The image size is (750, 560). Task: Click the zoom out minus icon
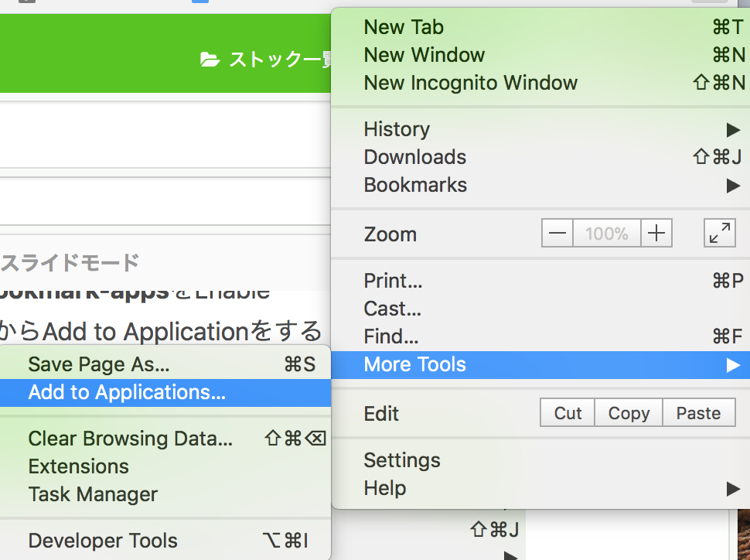click(x=557, y=232)
